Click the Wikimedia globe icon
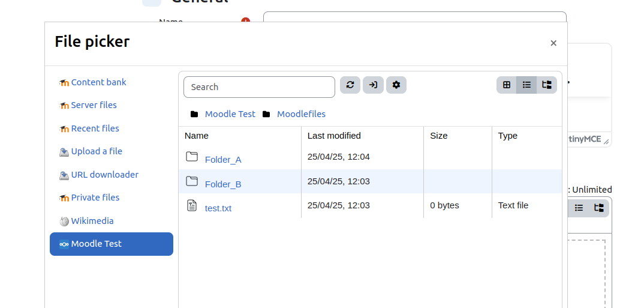The height and width of the screenshot is (308, 644). 64,221
